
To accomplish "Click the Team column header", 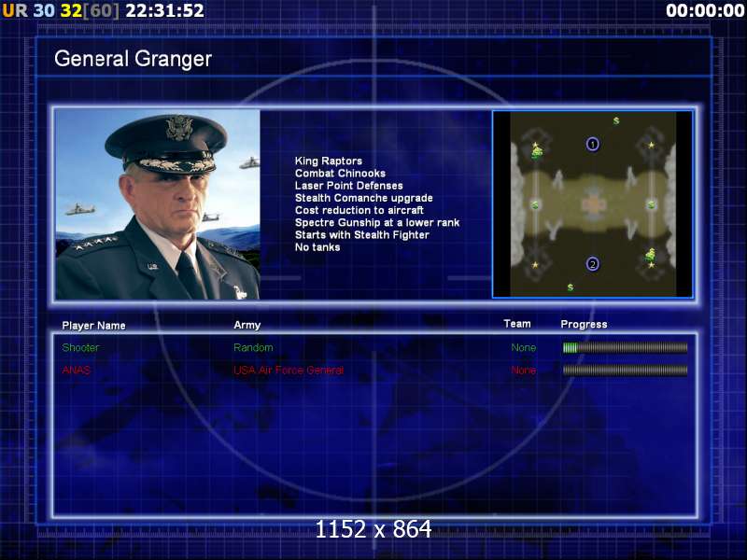I will pos(517,324).
